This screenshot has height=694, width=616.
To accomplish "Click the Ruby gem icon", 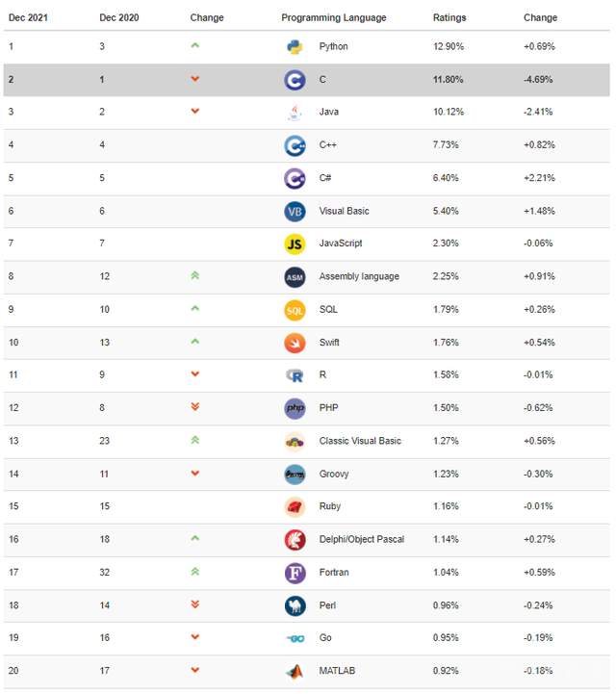I will tap(295, 506).
